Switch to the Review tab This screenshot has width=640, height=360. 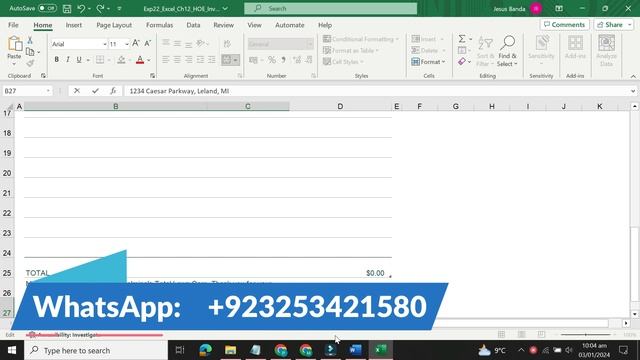click(x=223, y=25)
